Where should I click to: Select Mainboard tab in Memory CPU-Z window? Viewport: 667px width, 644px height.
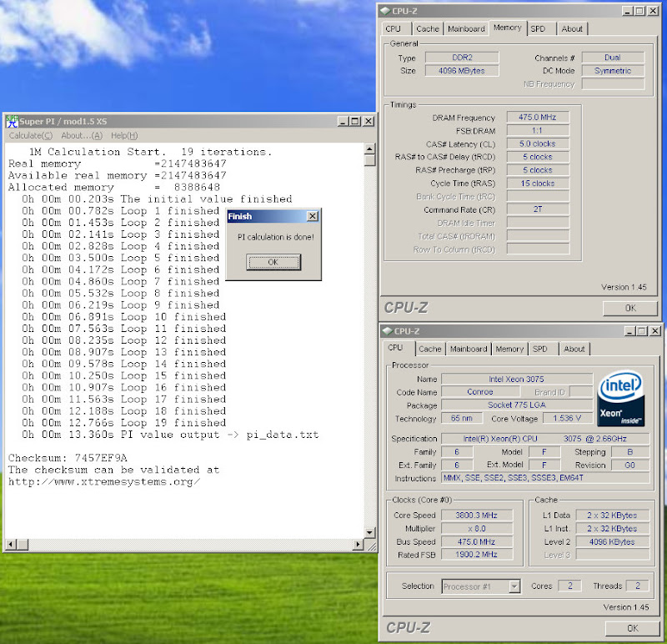(466, 28)
